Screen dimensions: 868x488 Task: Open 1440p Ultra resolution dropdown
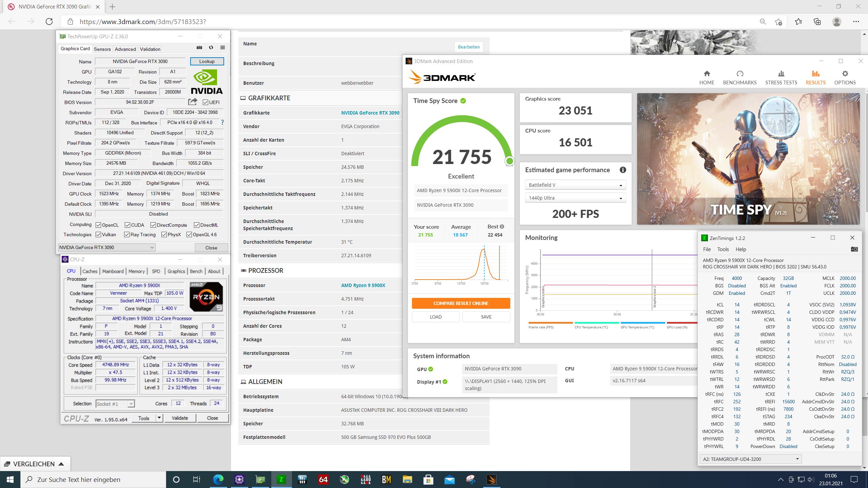[x=575, y=198]
